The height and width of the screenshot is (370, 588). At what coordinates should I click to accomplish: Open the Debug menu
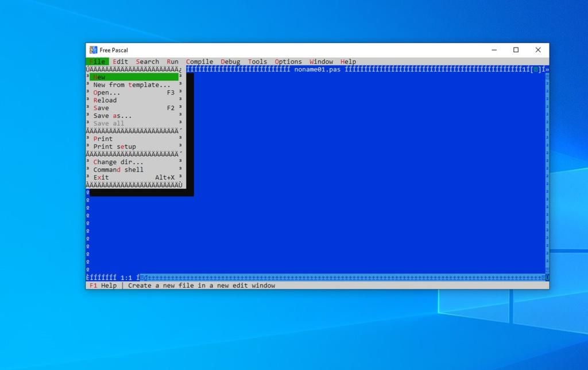(230, 61)
